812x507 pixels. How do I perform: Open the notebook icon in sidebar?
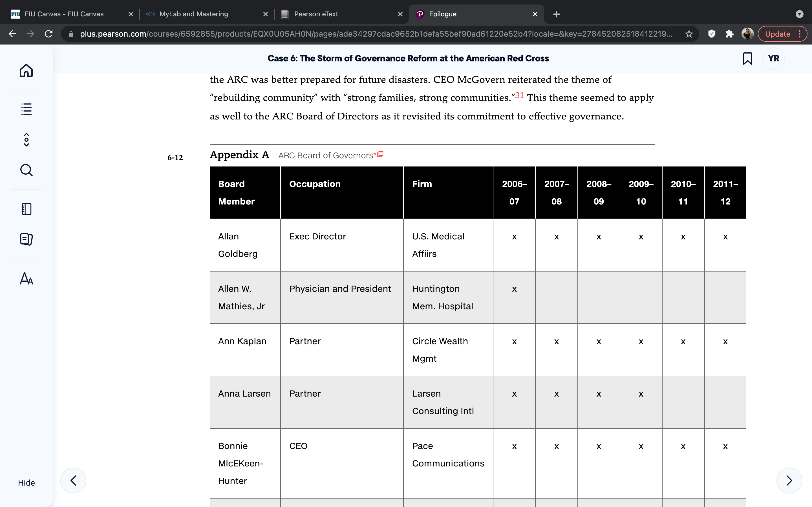(x=26, y=209)
